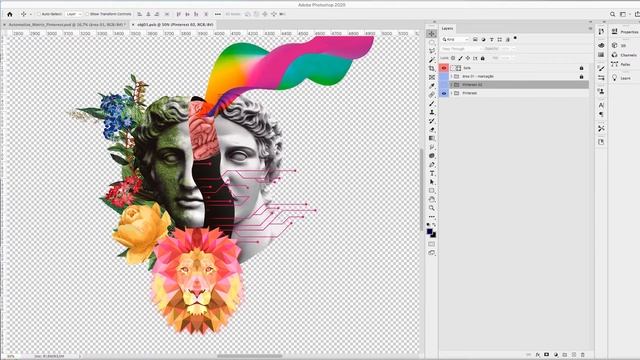Click Quick Mask mode icon
The height and width of the screenshot is (360, 640).
click(432, 244)
